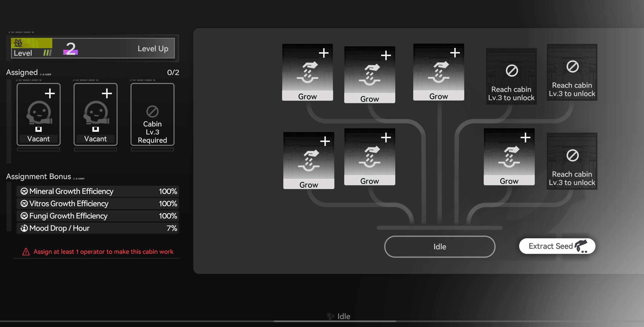Screen dimensions: 644x327
Task: Click the bottom Idle progress bar
Action: [335, 321]
